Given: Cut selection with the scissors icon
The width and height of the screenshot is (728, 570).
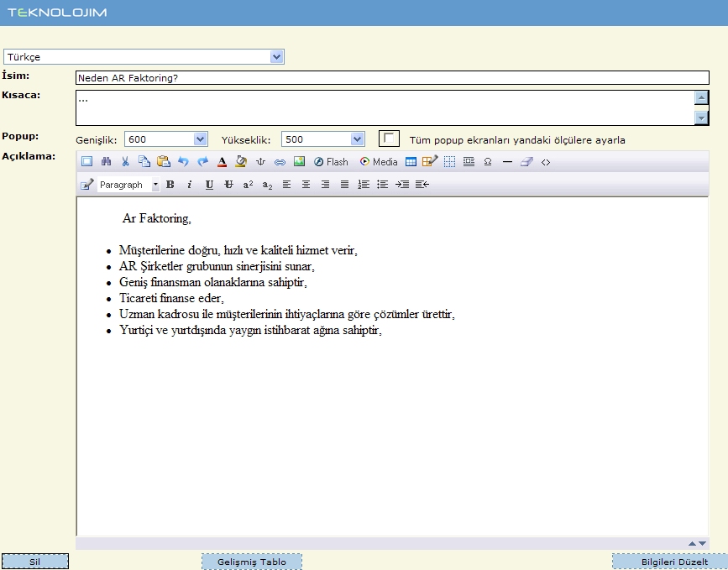Looking at the screenshot, I should 125,161.
